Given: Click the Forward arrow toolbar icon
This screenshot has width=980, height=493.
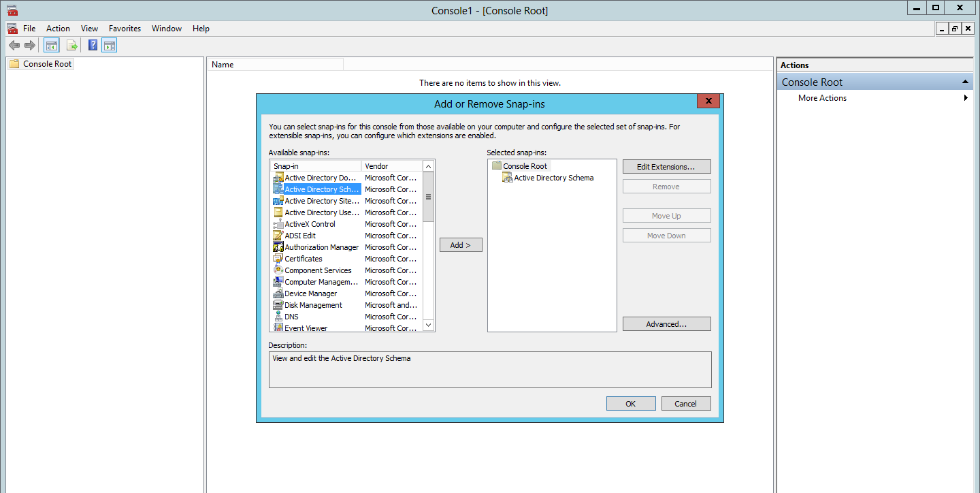Looking at the screenshot, I should (x=29, y=45).
